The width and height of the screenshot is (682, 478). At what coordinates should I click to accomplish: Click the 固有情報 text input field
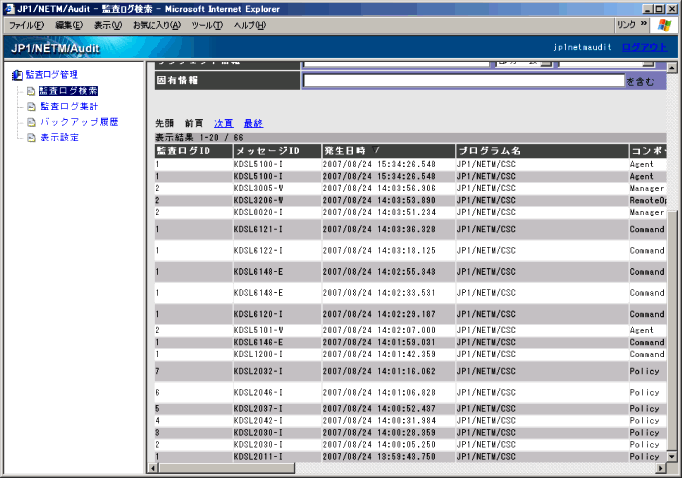click(x=462, y=81)
